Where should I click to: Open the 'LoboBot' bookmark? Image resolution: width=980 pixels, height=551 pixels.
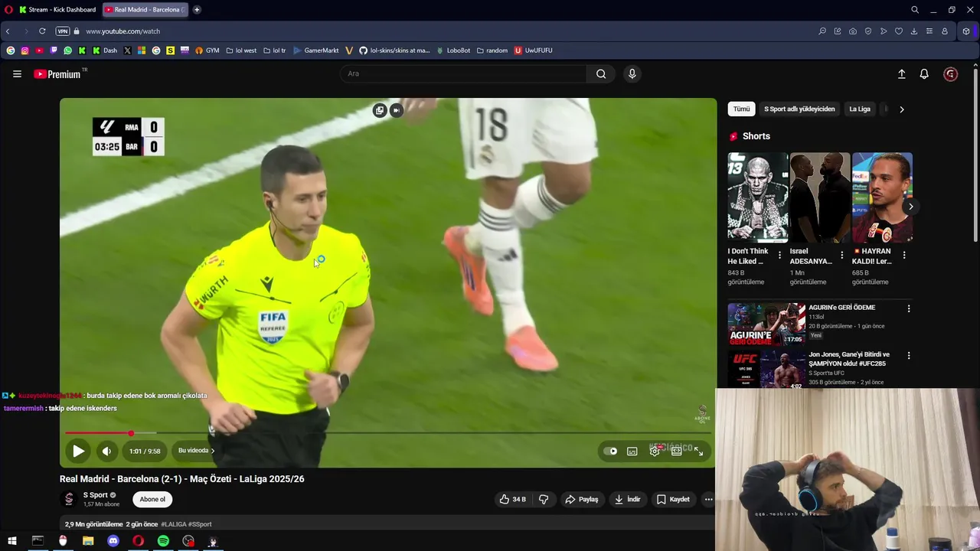[453, 51]
